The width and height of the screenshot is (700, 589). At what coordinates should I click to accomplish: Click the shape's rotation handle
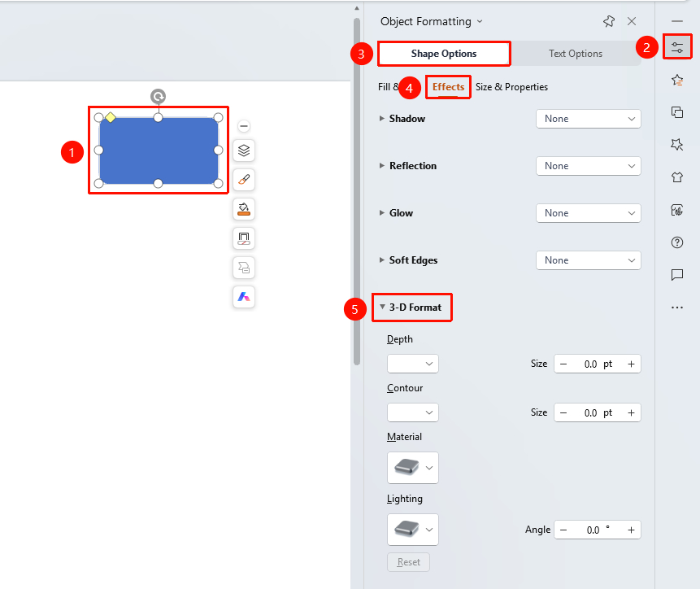158,97
